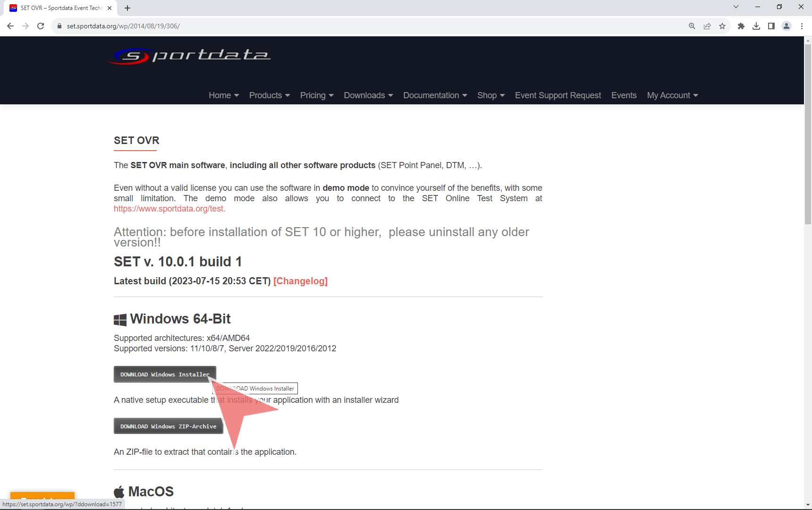Click the padlock site info icon
The width and height of the screenshot is (812, 510).
pyautogui.click(x=59, y=26)
